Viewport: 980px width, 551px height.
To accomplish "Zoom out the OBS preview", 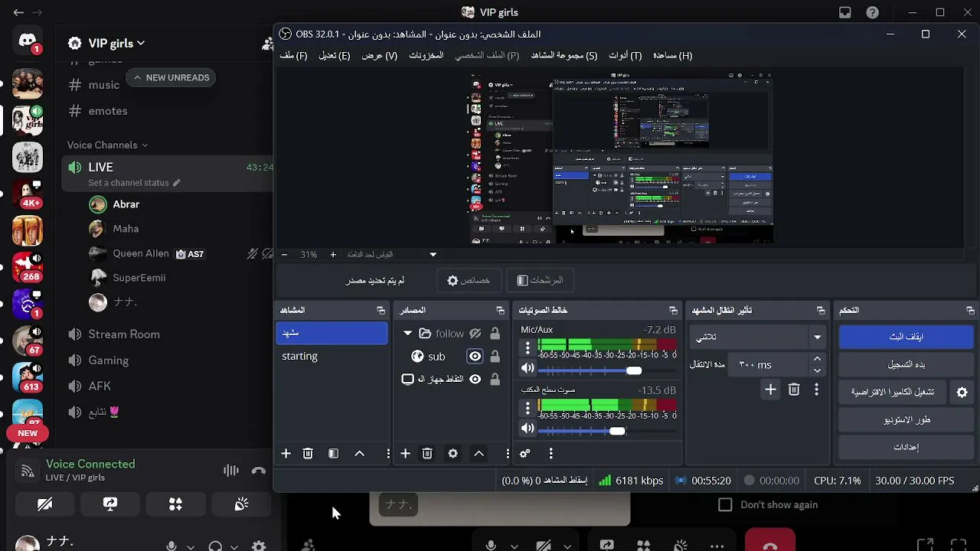I will pos(284,255).
